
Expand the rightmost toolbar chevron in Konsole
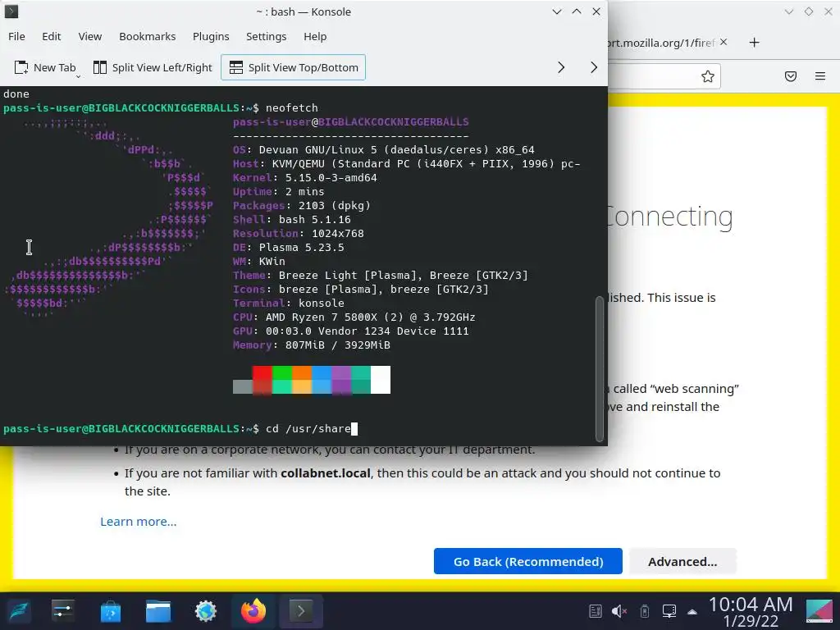(x=594, y=67)
